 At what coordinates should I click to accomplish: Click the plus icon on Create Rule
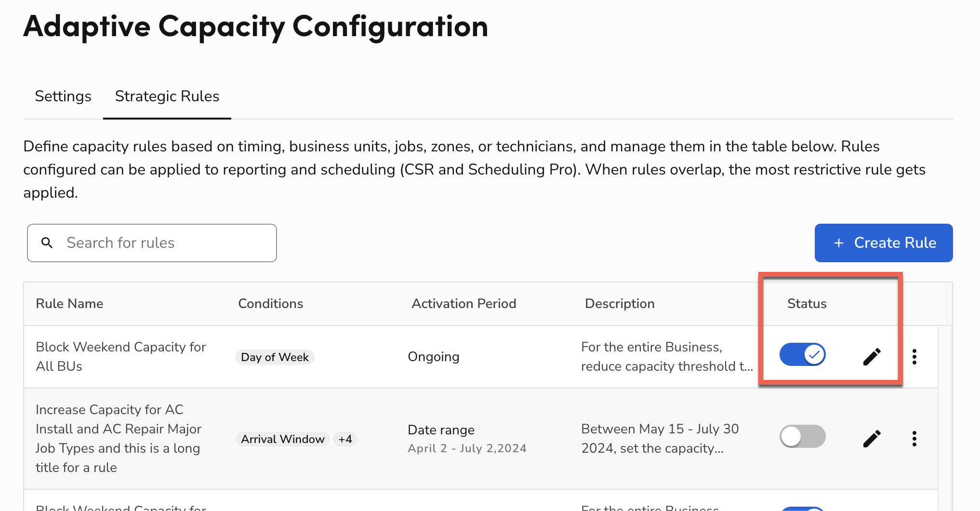838,242
